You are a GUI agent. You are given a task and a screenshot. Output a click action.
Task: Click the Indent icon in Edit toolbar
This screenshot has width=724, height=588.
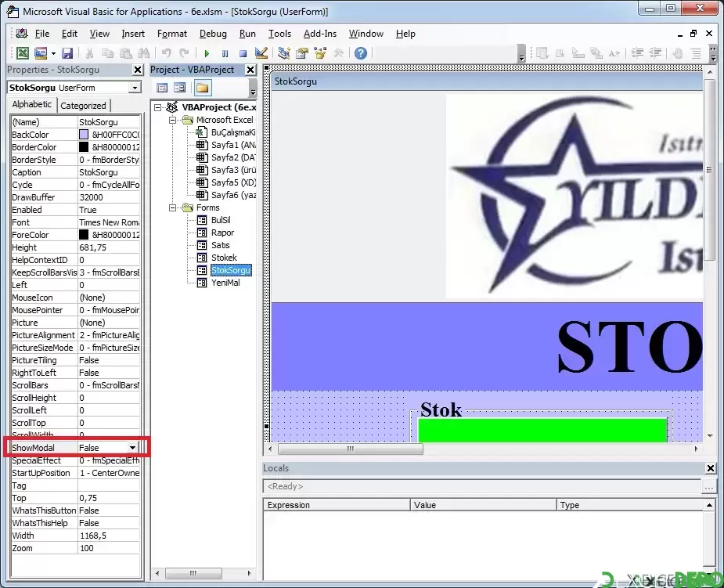(637, 53)
